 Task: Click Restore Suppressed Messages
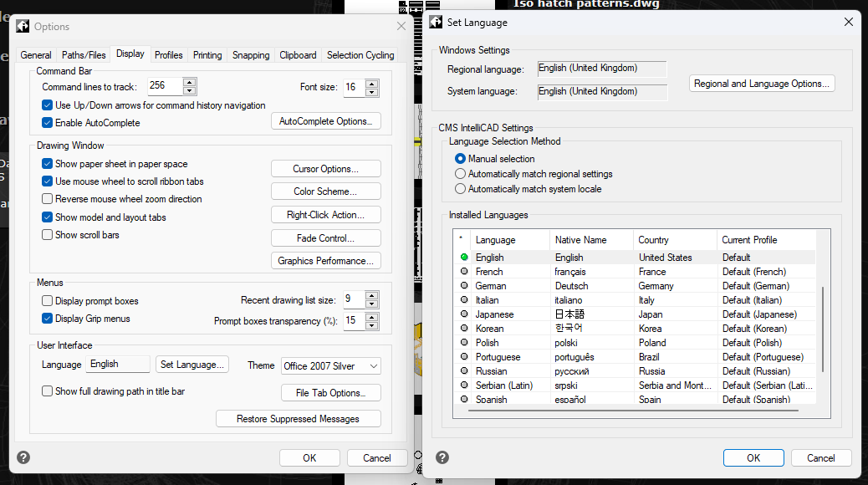click(299, 419)
